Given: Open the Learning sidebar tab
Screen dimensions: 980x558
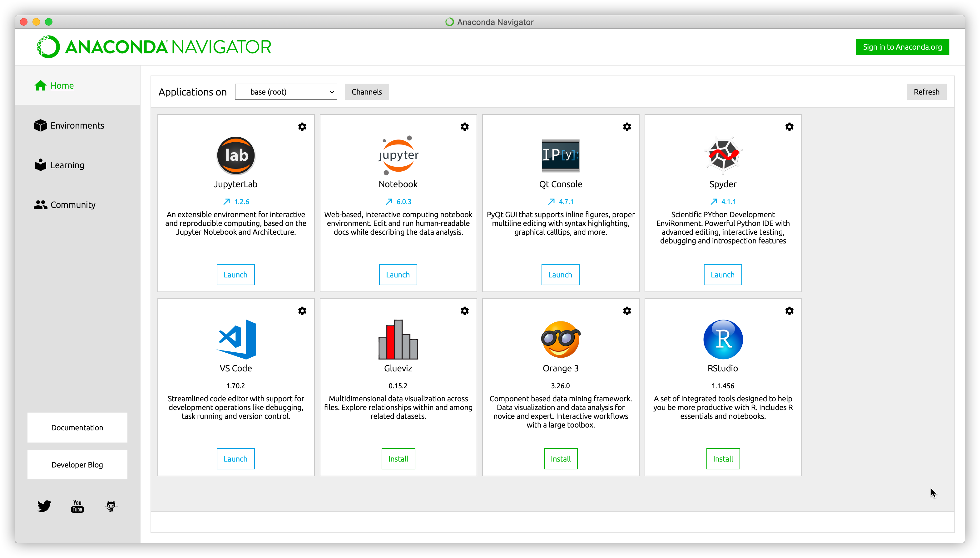Looking at the screenshot, I should click(67, 165).
